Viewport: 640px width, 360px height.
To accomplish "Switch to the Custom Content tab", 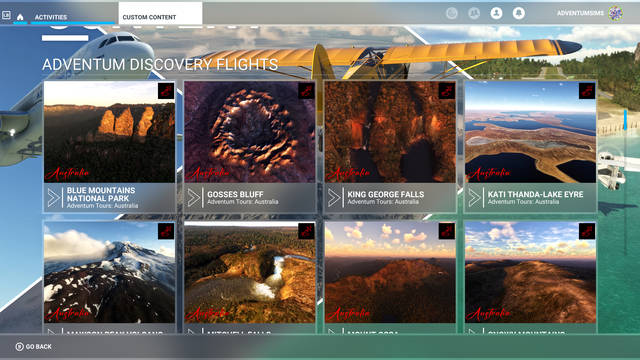I will click(x=160, y=13).
